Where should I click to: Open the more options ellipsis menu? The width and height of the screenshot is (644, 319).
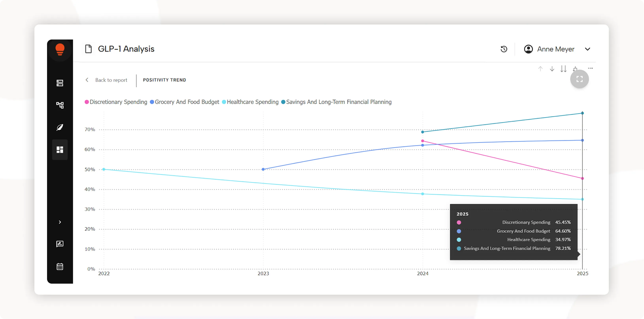[x=590, y=68]
